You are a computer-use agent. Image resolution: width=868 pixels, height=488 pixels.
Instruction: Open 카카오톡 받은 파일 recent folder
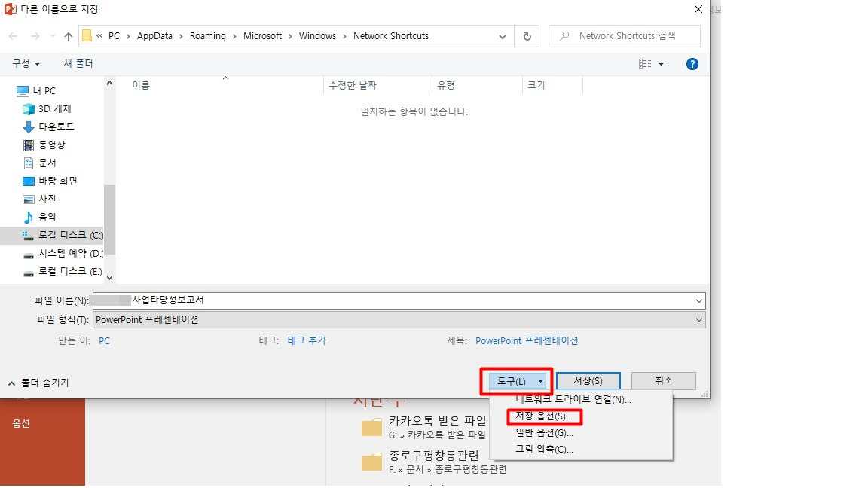[425, 427]
